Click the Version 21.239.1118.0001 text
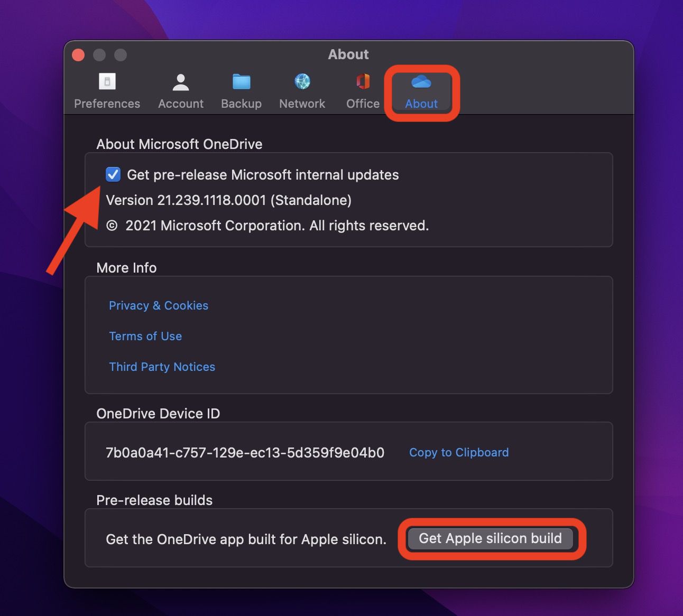Viewport: 683px width, 616px height. 229,200
